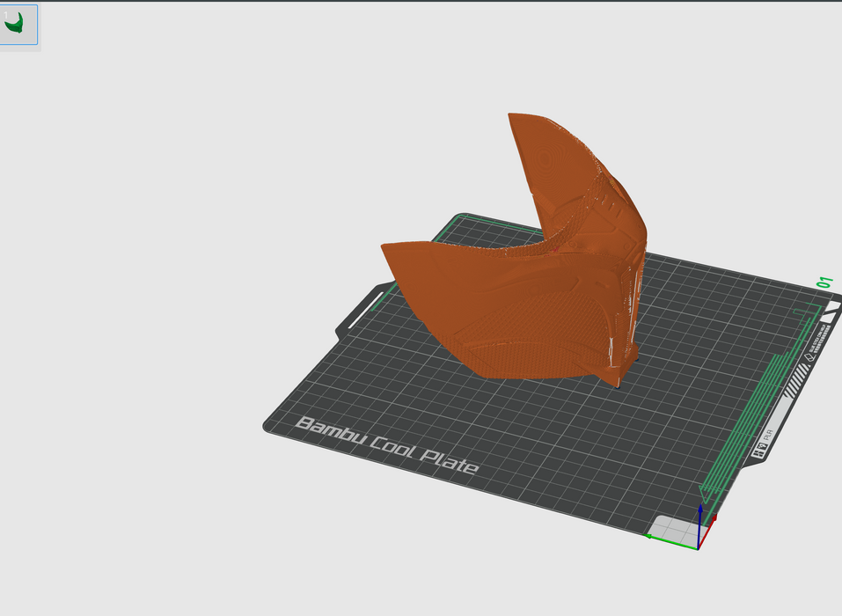Click the green 01 plate number label
842x616 pixels.
pos(824,282)
